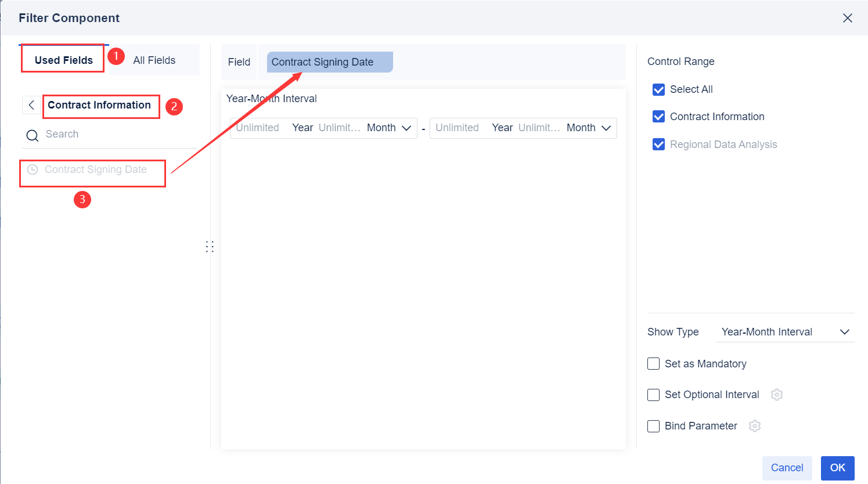Open the Bind Parameter gear settings

click(x=755, y=425)
